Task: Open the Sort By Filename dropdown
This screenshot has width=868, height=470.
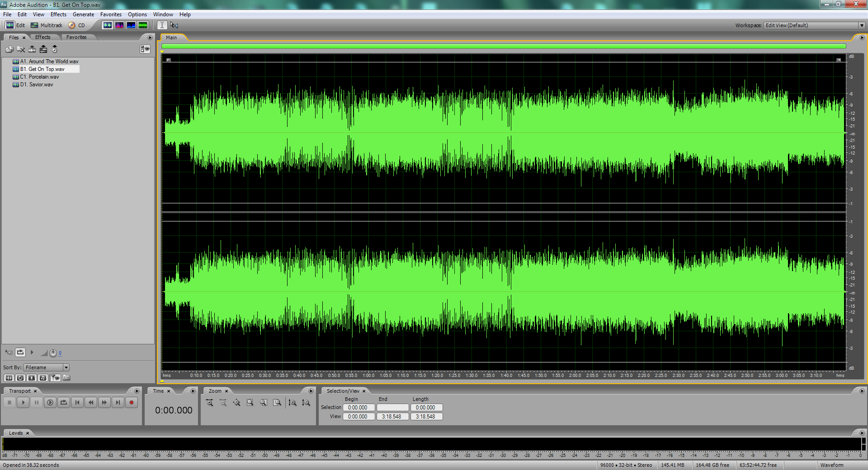Action: (66, 367)
